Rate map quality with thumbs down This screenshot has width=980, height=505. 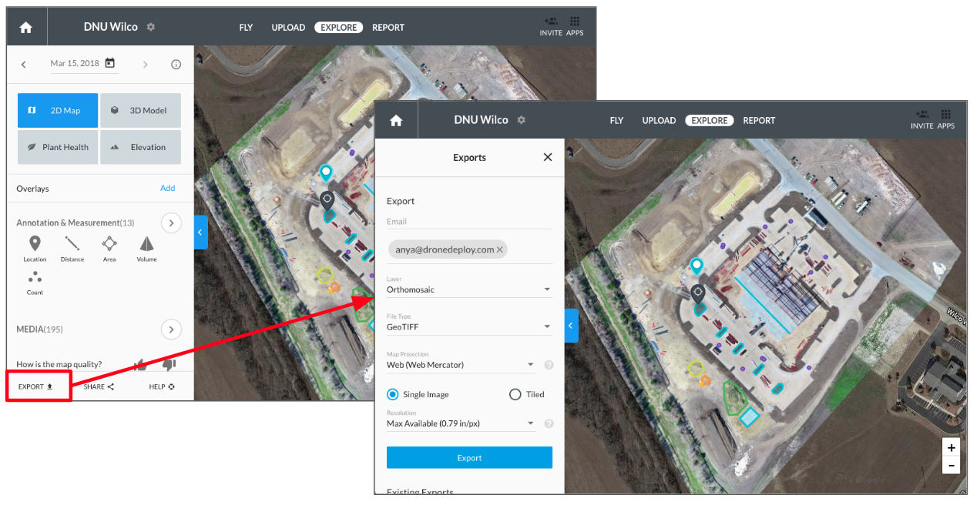tap(169, 365)
